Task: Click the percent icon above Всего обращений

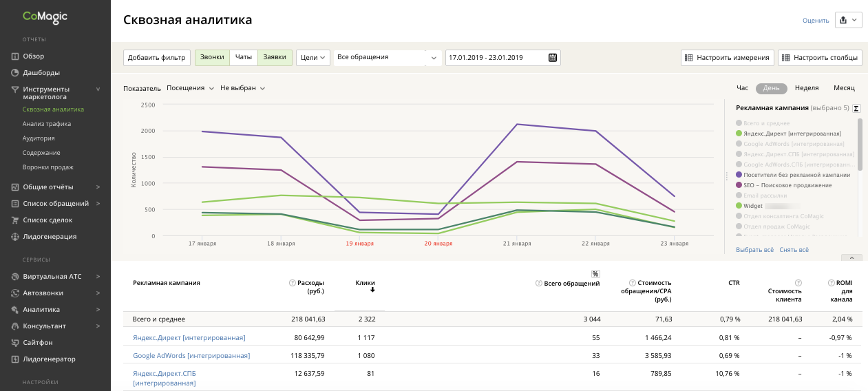Action: (x=595, y=274)
